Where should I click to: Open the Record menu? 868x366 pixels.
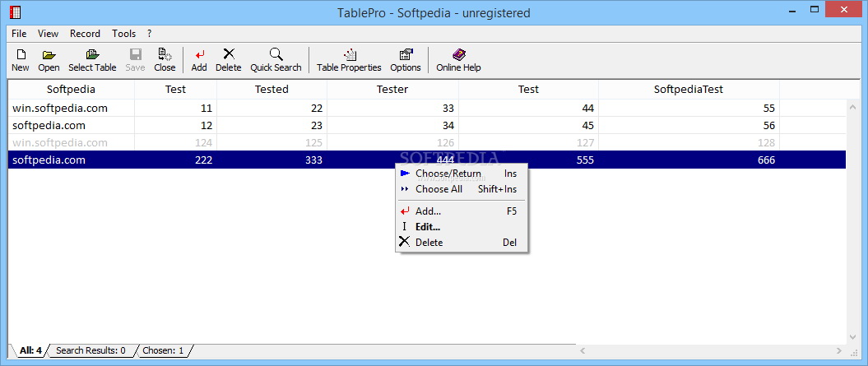86,34
